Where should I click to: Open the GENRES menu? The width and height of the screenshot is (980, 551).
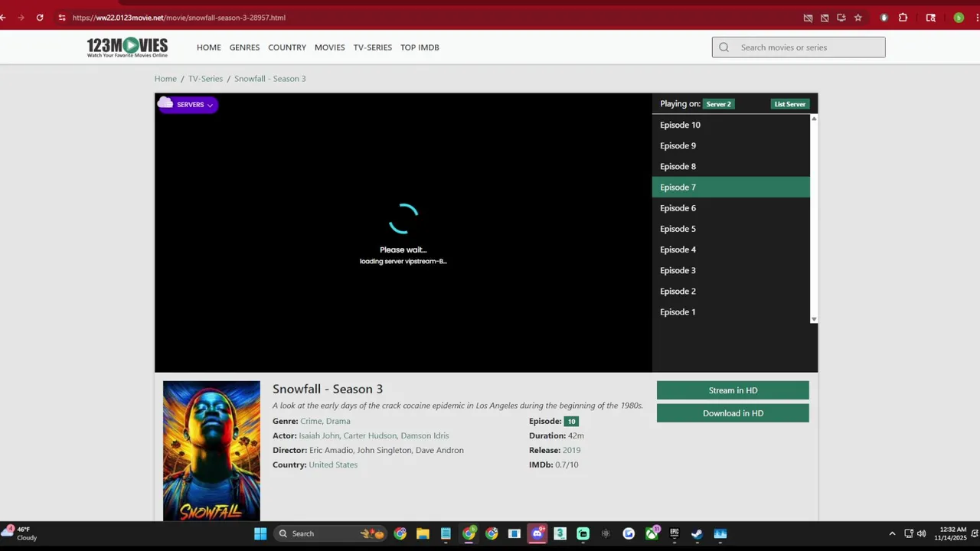pyautogui.click(x=244, y=47)
